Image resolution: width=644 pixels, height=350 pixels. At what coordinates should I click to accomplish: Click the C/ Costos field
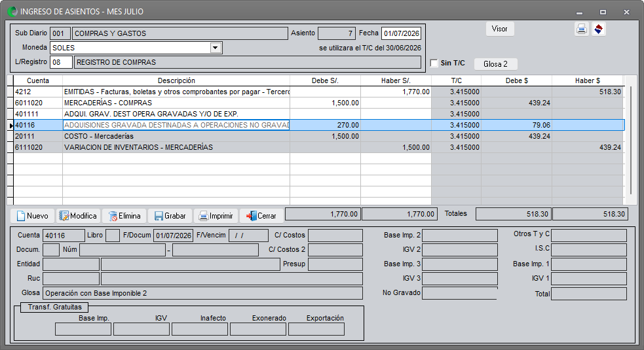coord(335,236)
